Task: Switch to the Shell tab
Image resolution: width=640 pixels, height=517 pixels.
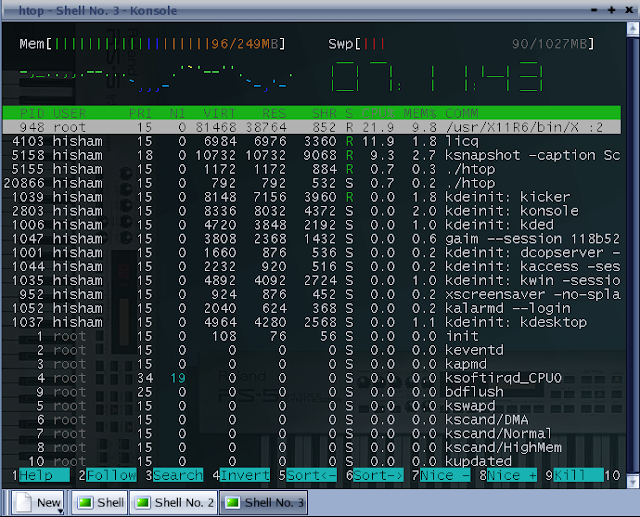Action: [x=100, y=502]
